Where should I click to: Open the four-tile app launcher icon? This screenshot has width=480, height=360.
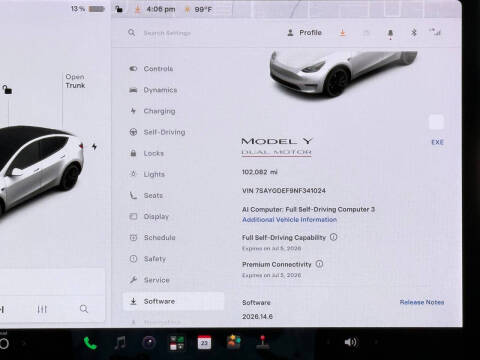(177, 343)
